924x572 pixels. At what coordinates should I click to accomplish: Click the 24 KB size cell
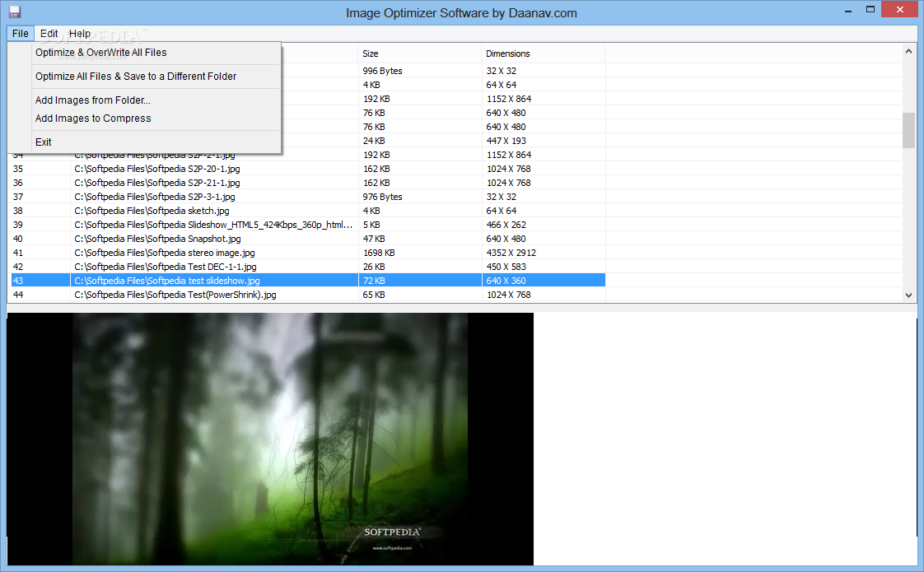[419, 141]
